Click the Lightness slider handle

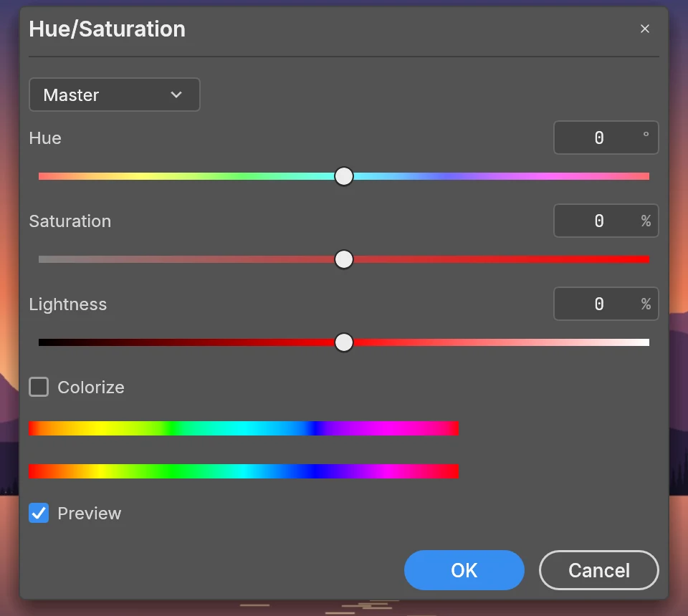pyautogui.click(x=344, y=342)
